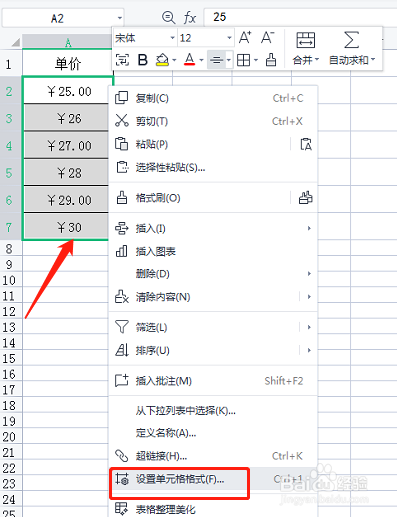Click the merge cells icon
Viewport: 397px width, 517px height.
(305, 40)
